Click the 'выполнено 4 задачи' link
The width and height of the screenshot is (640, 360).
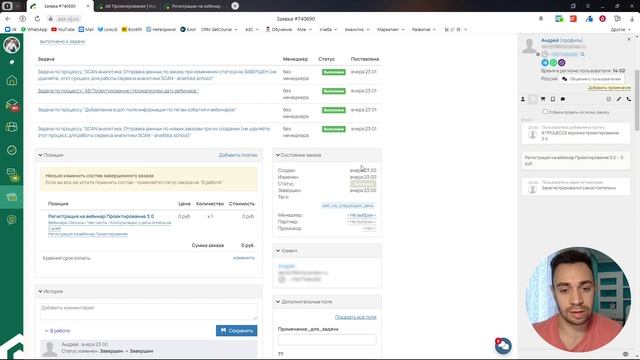point(62,42)
